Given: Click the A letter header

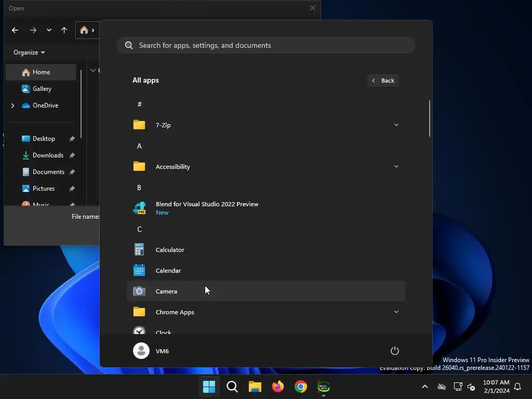Looking at the screenshot, I should coord(139,146).
